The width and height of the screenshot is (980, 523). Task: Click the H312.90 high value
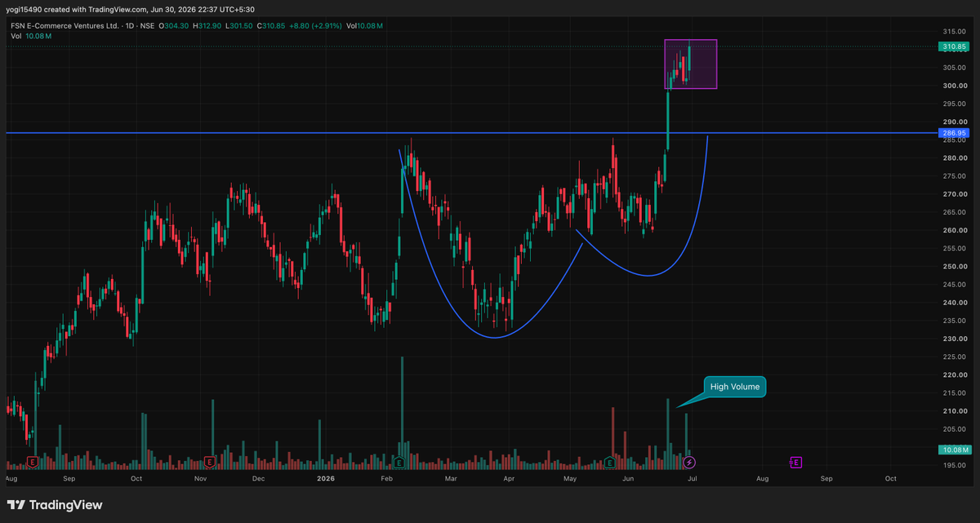point(209,26)
